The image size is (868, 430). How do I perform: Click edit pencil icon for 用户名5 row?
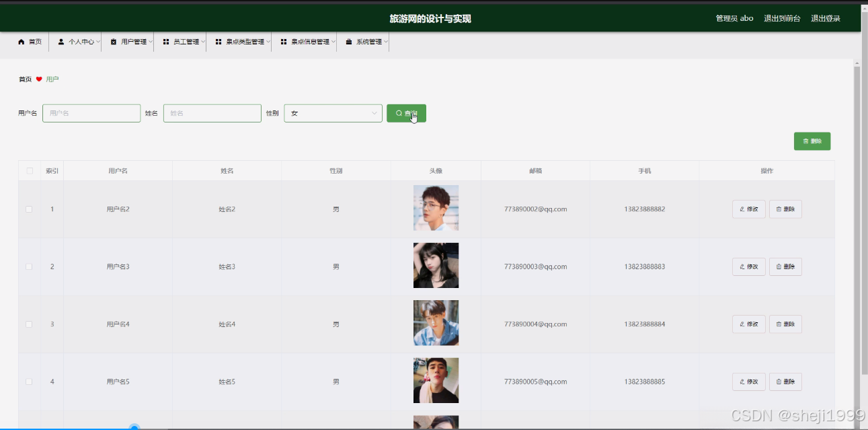point(742,382)
